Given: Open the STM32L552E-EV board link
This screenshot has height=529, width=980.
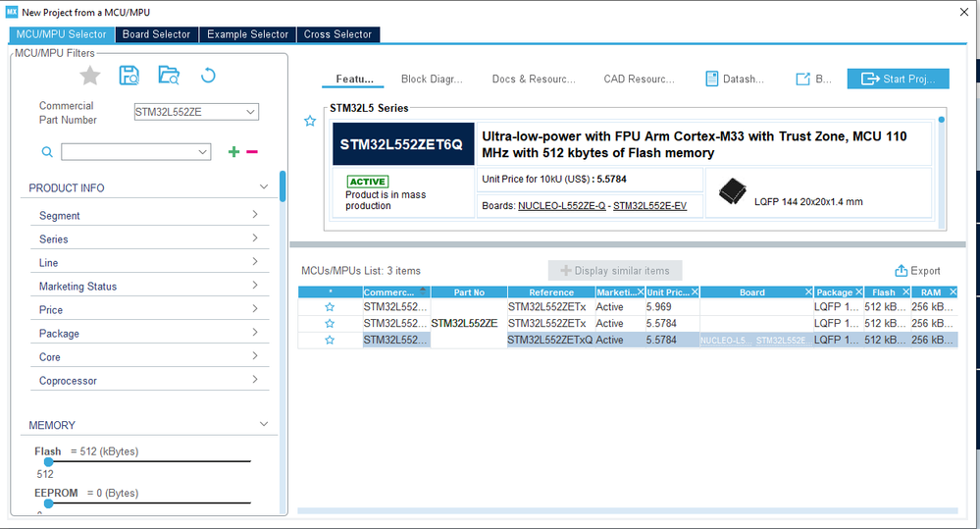Looking at the screenshot, I should (x=649, y=206).
